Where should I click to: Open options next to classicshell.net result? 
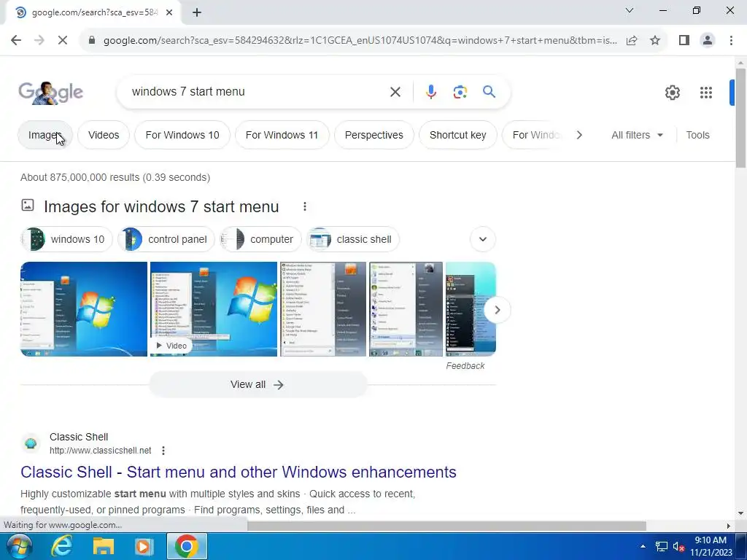tap(163, 451)
